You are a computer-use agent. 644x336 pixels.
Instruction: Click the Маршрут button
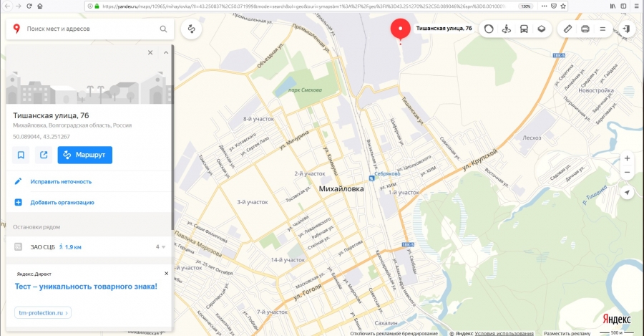[85, 155]
